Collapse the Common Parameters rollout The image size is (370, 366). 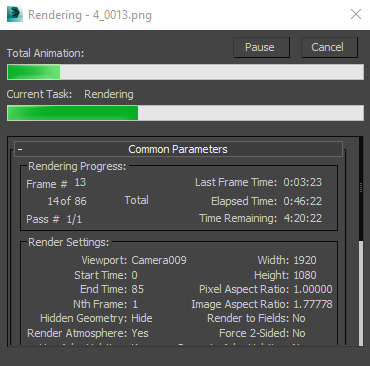pos(178,149)
